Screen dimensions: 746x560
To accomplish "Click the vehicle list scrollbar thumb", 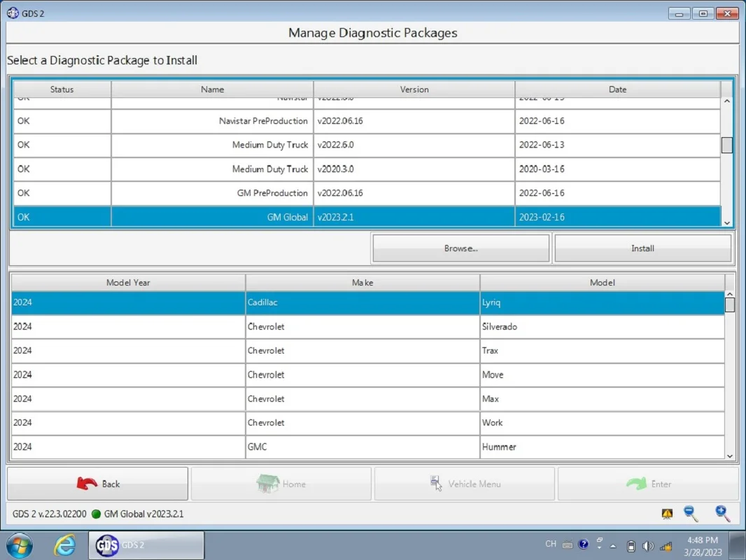I will tap(730, 305).
